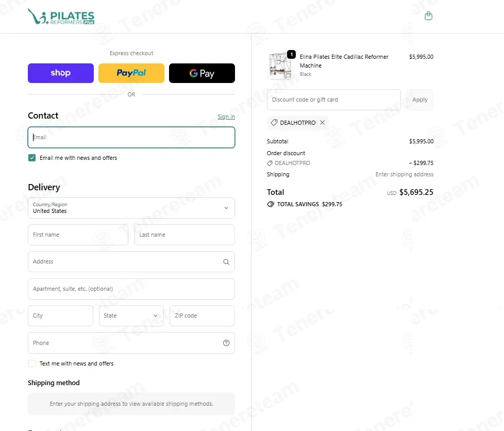Uncheck Email me with news and offers
This screenshot has width=504, height=431.
pyautogui.click(x=32, y=158)
